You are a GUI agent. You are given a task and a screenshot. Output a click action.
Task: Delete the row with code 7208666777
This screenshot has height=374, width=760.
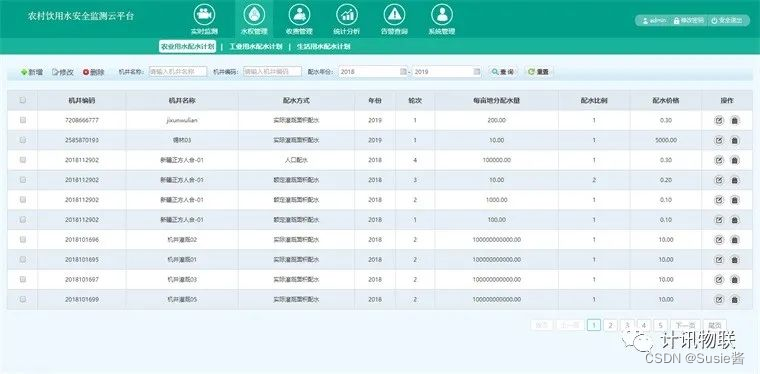click(734, 121)
